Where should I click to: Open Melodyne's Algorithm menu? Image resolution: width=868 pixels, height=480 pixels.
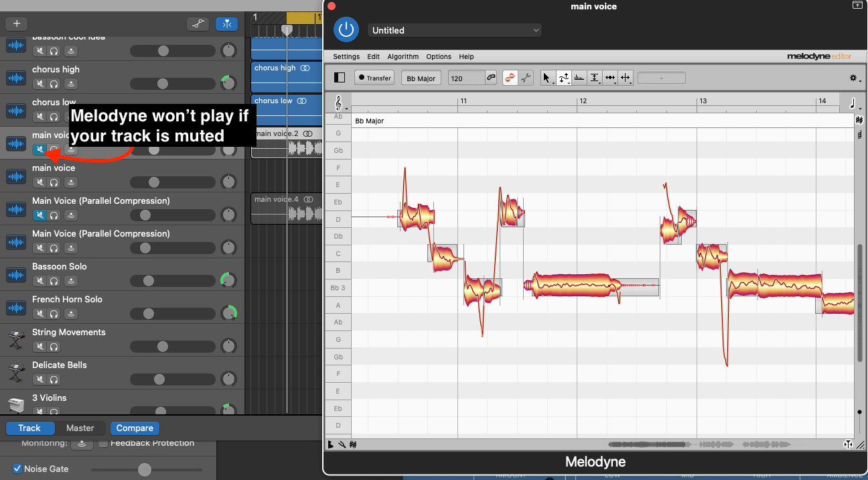pyautogui.click(x=403, y=57)
